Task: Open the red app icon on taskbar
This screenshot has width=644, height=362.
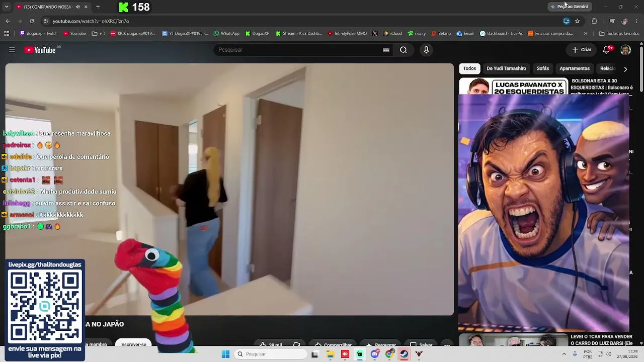Action: point(345,354)
